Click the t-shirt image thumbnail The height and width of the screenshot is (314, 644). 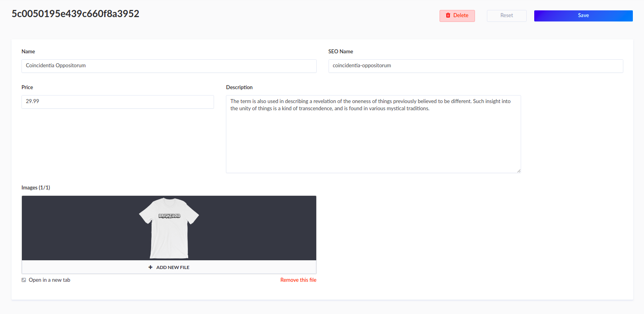point(169,228)
